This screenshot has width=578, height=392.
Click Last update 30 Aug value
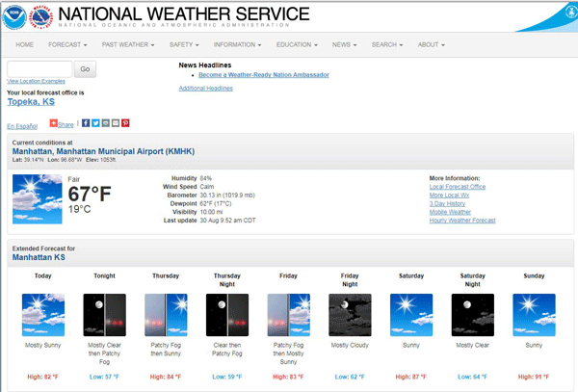pyautogui.click(x=227, y=221)
